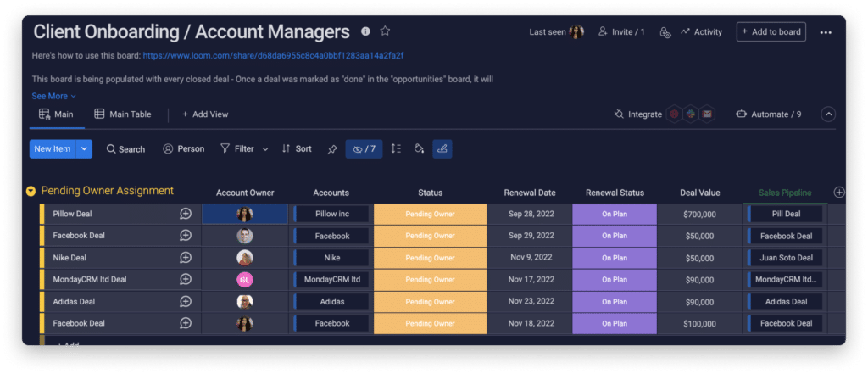Open the New Item dropdown arrow
This screenshot has width=868, height=374.
(84, 149)
